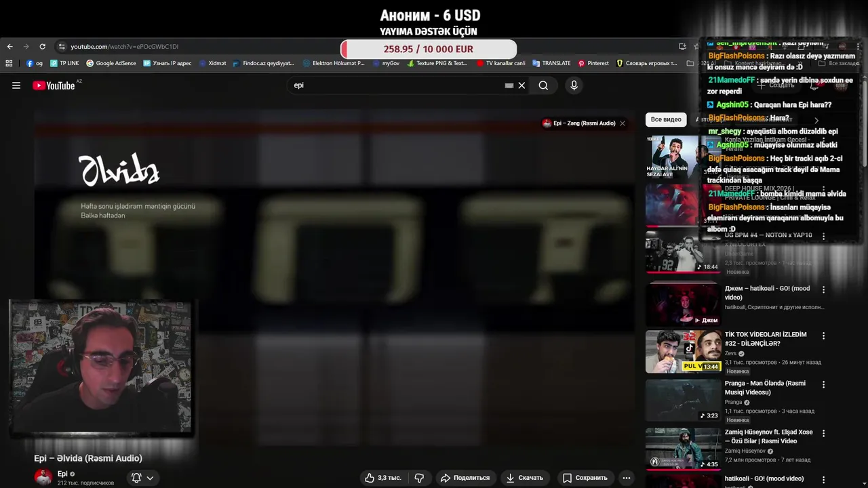Open the Epi – Zəng suggested card

578,123
